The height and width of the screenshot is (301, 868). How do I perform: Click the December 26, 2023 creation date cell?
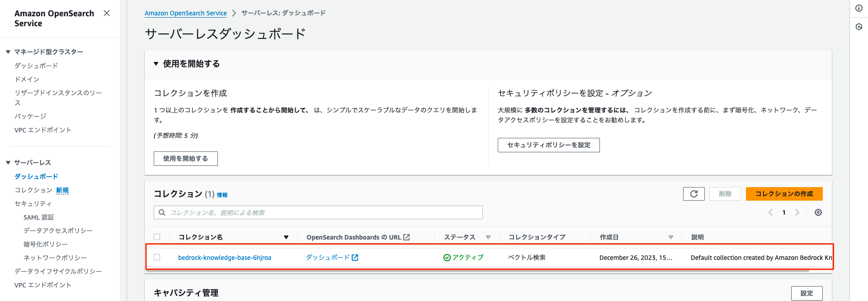[636, 258]
